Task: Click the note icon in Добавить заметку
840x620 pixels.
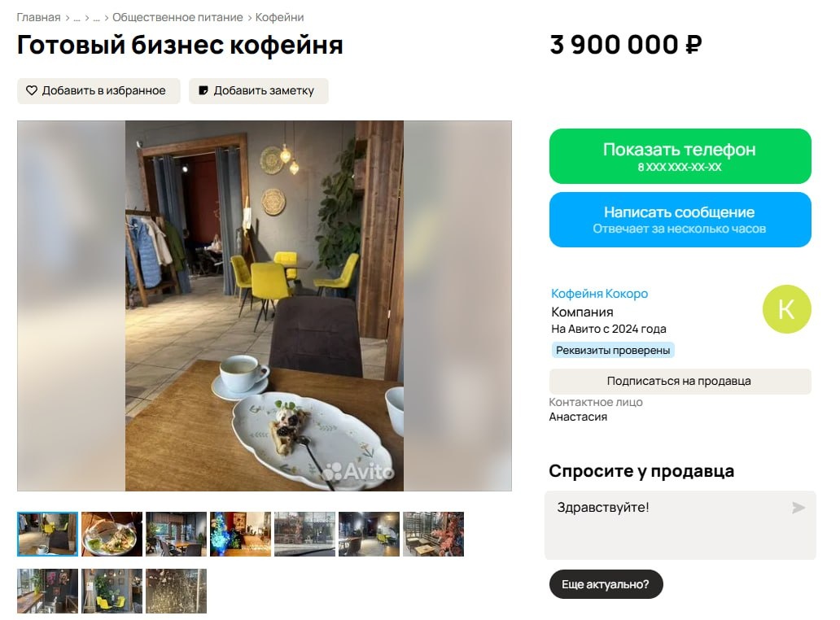Action: point(203,90)
